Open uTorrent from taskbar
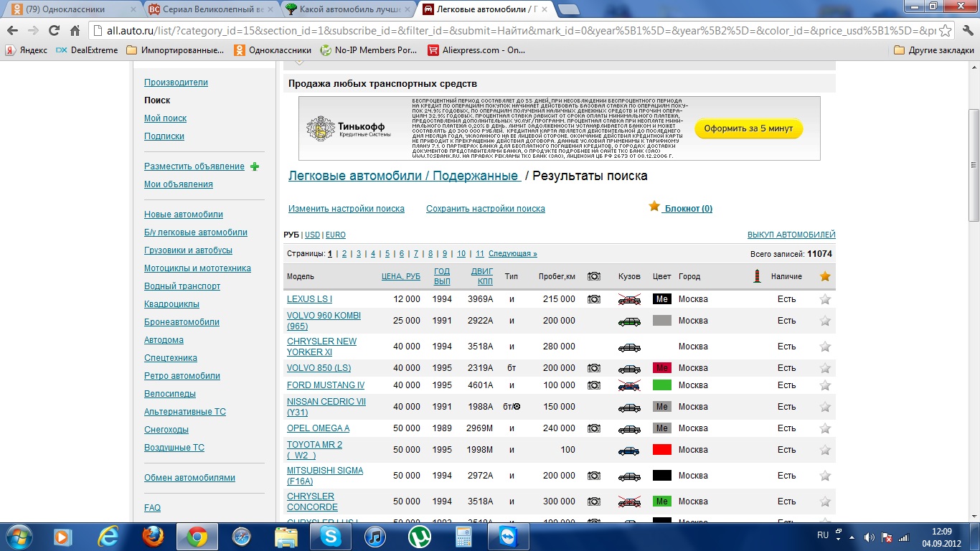This screenshot has width=980, height=551. (420, 536)
